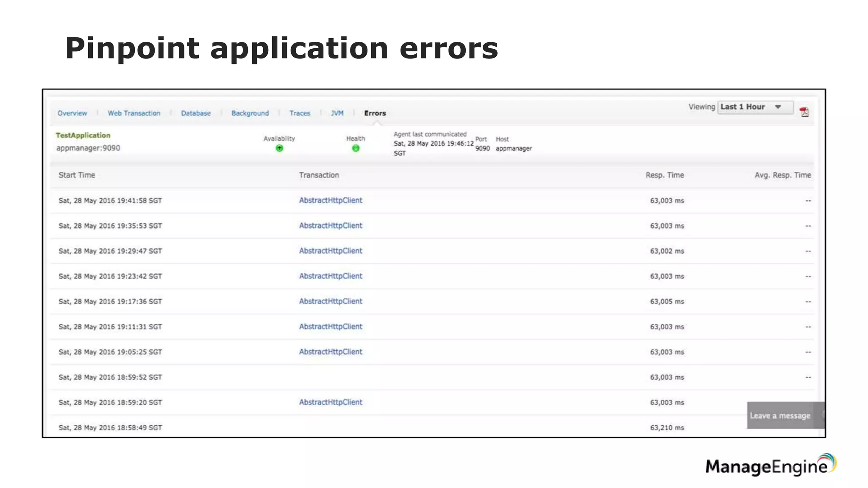Select the Background tab

(x=250, y=113)
